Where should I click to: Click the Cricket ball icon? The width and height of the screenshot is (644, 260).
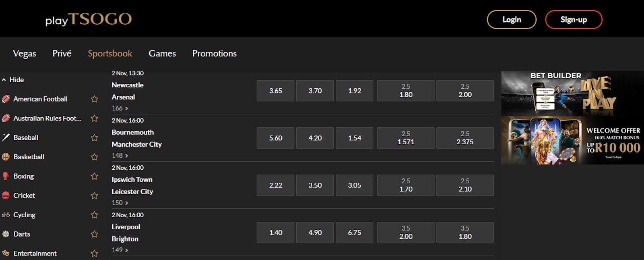[6, 196]
